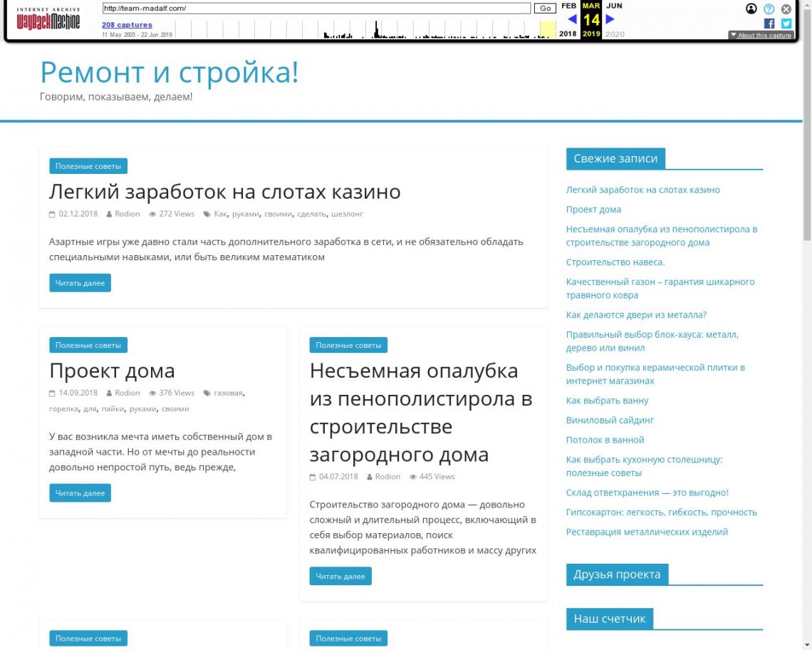Open sidebar link Склад ответхранения
The width and height of the screenshot is (812, 650).
pyautogui.click(x=647, y=492)
